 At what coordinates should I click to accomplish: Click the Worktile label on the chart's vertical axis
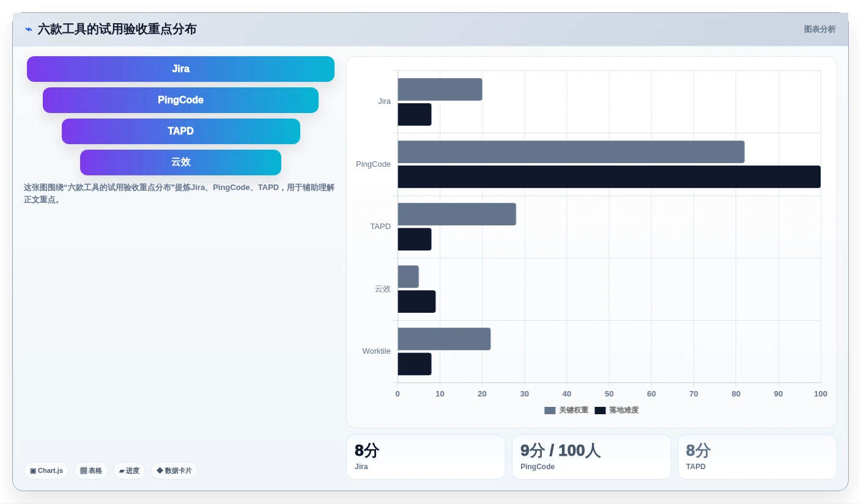pyautogui.click(x=376, y=351)
